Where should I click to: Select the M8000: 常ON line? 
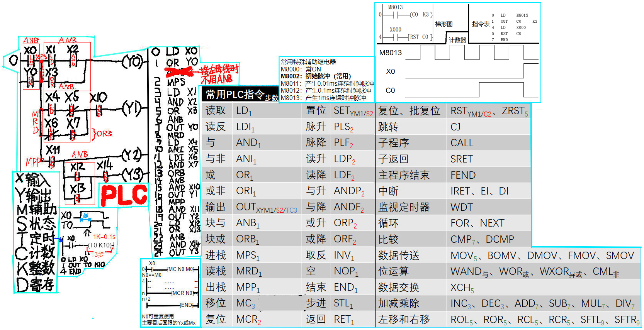301,69
